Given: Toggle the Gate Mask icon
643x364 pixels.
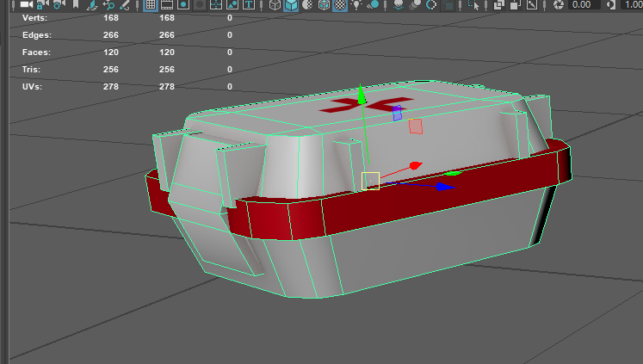Looking at the screenshot, I should tap(200, 4).
